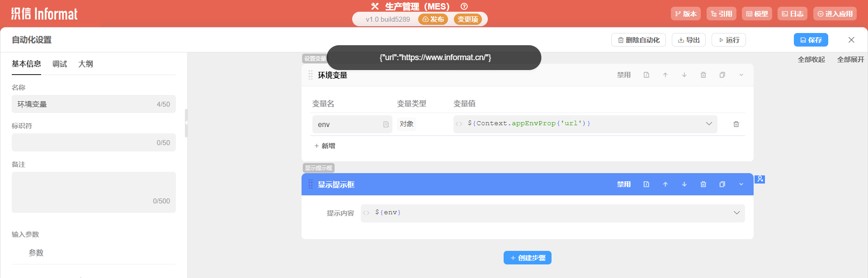The image size is (868, 278).
Task: Toggle expression mode for 提示内容
Action: (366, 213)
